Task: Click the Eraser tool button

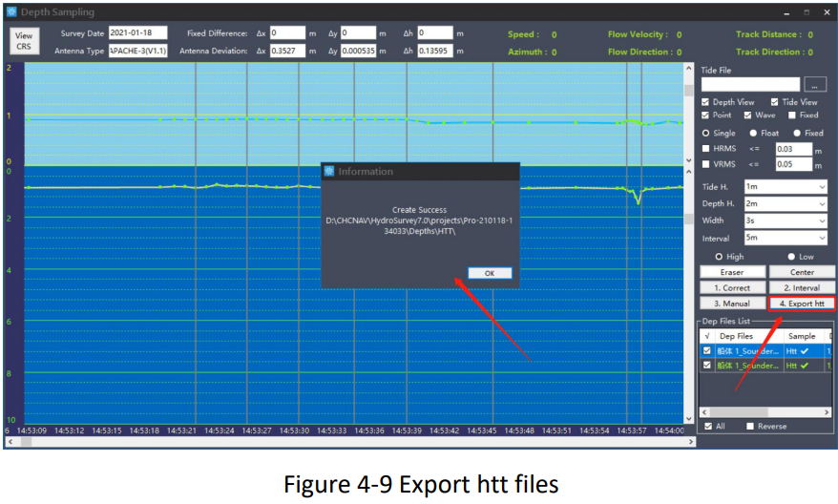Action: (x=732, y=272)
